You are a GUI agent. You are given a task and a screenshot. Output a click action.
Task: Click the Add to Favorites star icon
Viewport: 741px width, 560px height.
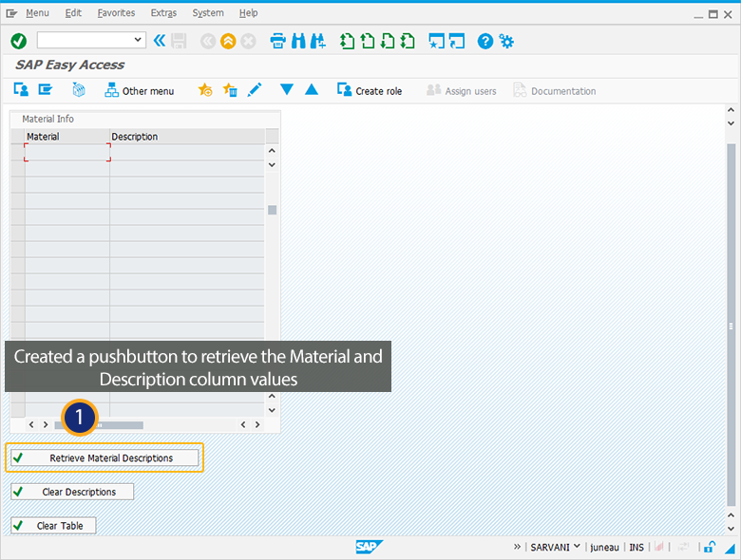(205, 90)
